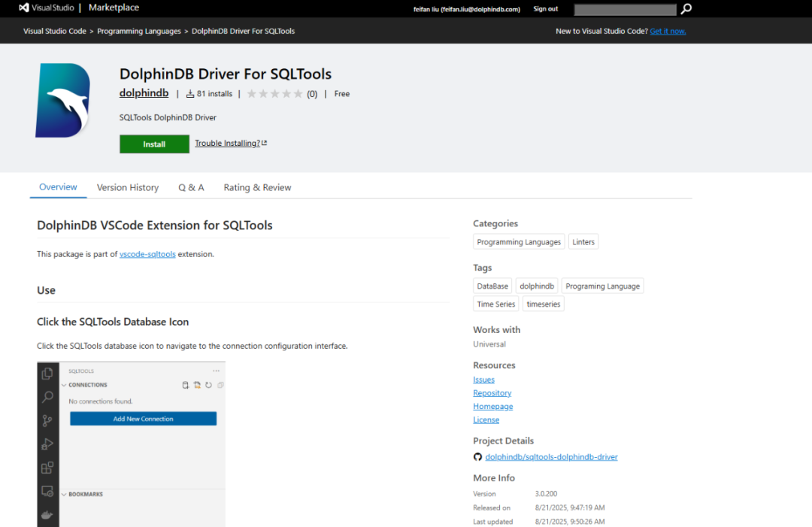Click the Remote Explorer icon in sidebar
Viewport: 812px width, 527px height.
pos(47,491)
